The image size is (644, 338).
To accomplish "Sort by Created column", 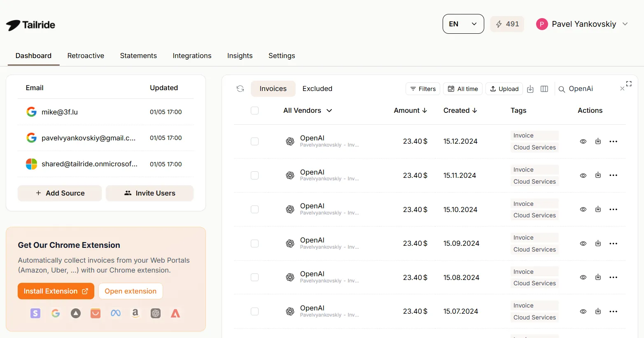I will 460,110.
